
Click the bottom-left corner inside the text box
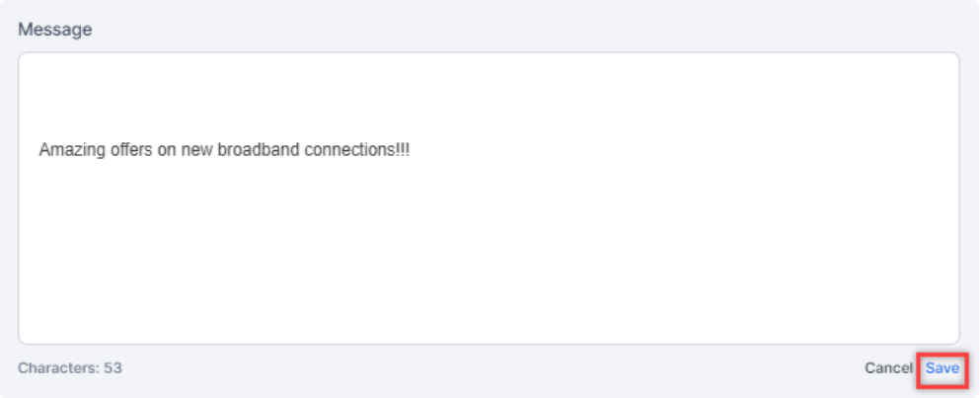[x=32, y=332]
